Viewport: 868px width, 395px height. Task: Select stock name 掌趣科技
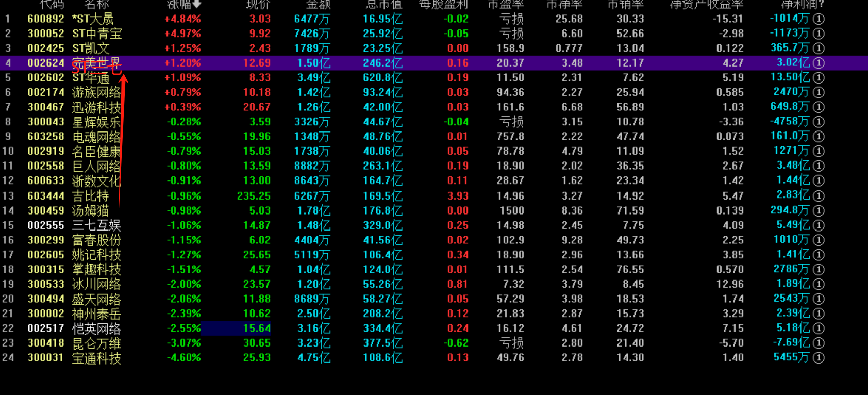pos(96,270)
